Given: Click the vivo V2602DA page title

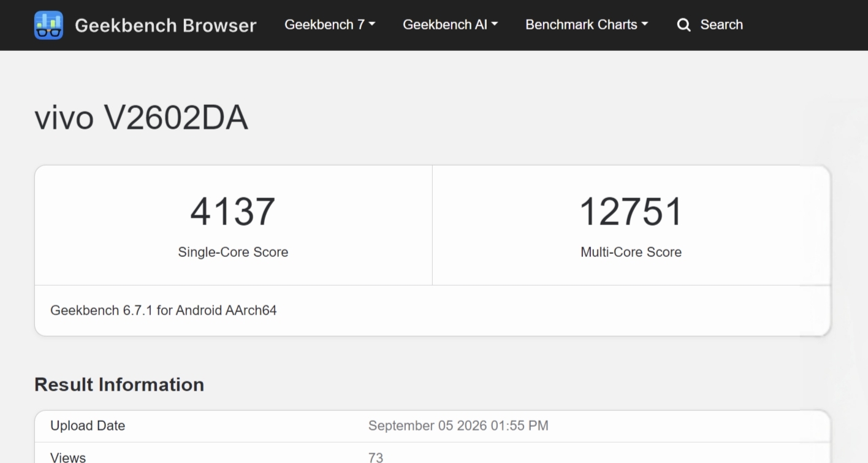Looking at the screenshot, I should [x=141, y=117].
